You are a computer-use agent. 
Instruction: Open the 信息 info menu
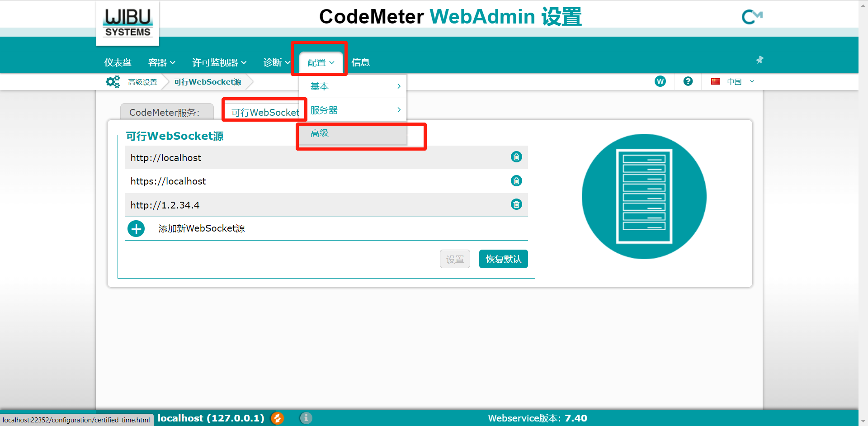click(x=361, y=62)
